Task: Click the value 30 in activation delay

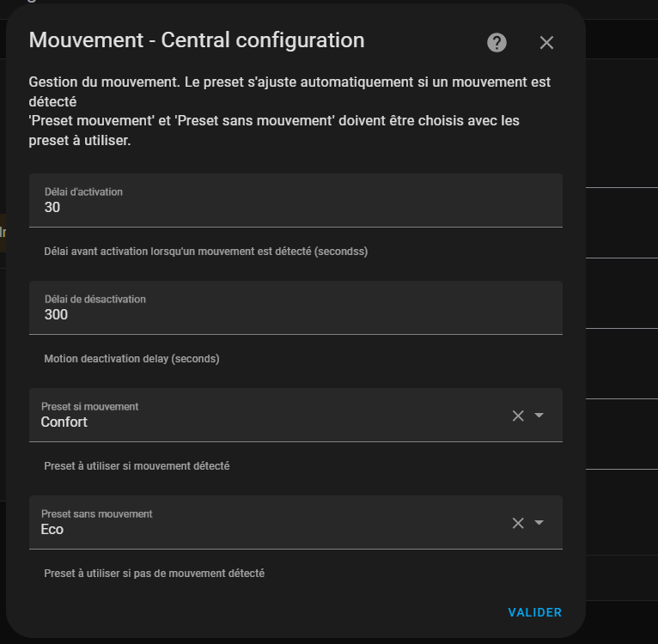Action: click(x=52, y=208)
